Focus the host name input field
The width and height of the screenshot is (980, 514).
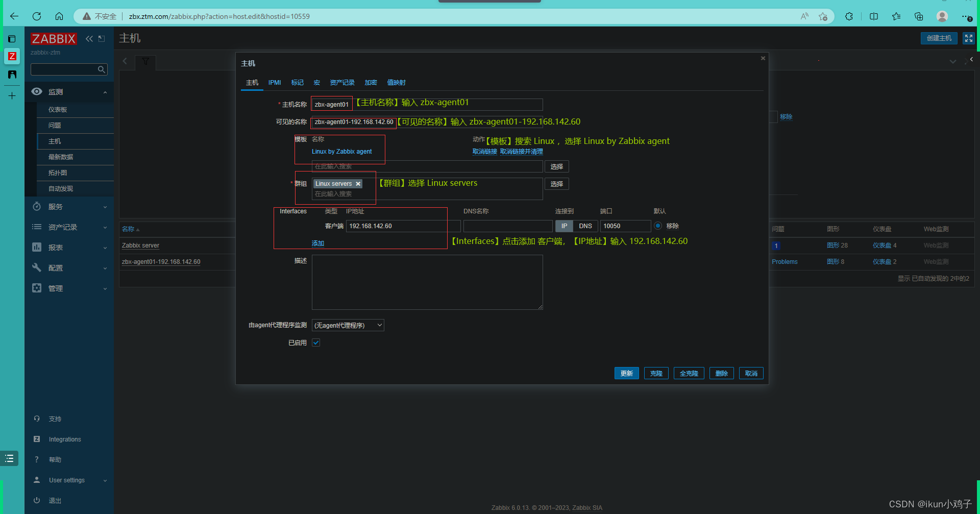(427, 105)
